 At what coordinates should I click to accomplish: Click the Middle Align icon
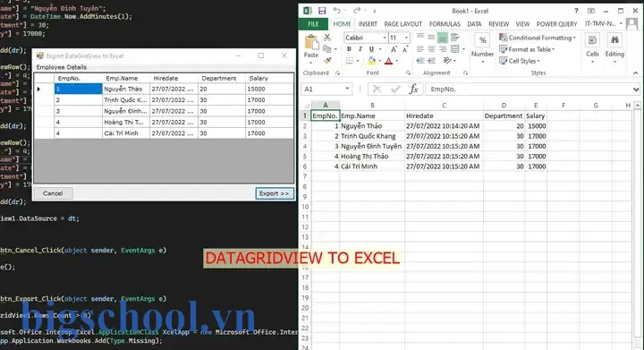tap(431, 38)
